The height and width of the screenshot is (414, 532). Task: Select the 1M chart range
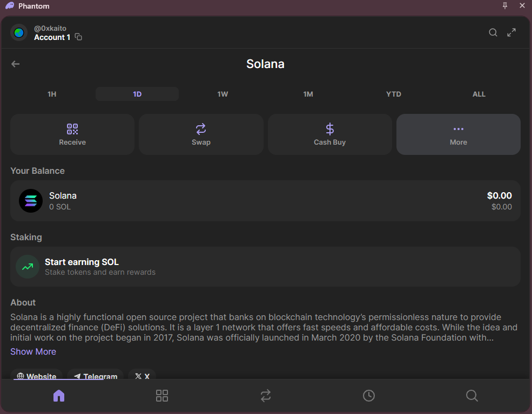point(308,94)
